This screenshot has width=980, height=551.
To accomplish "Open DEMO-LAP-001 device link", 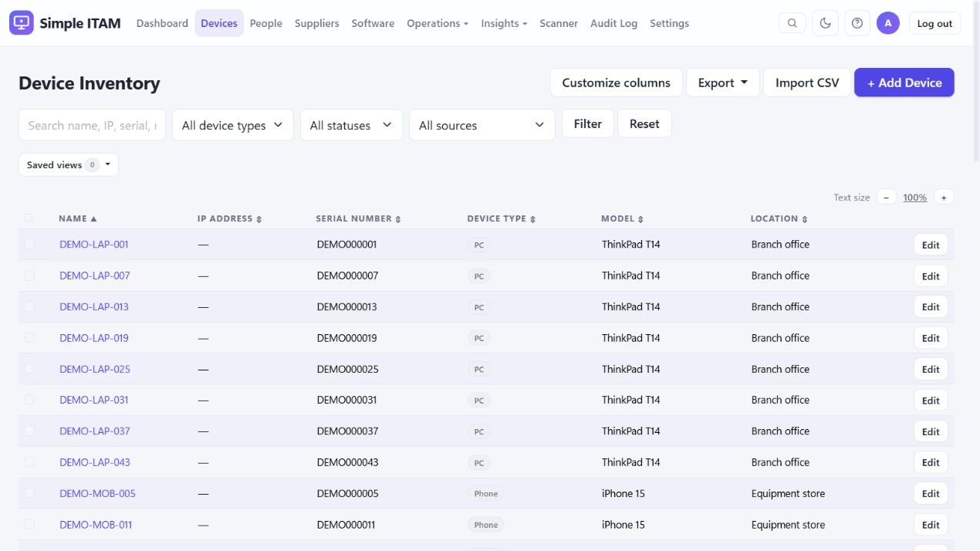I will point(94,245).
